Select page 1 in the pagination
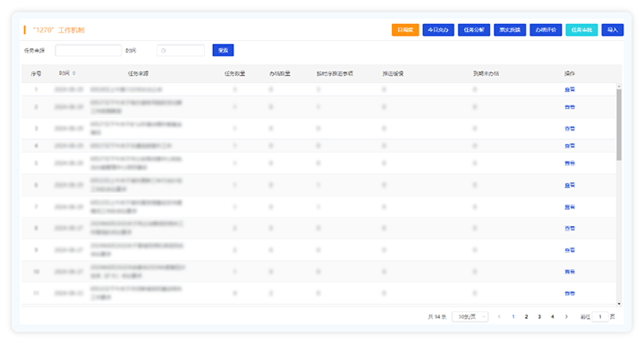This screenshot has width=644, height=344. click(513, 316)
